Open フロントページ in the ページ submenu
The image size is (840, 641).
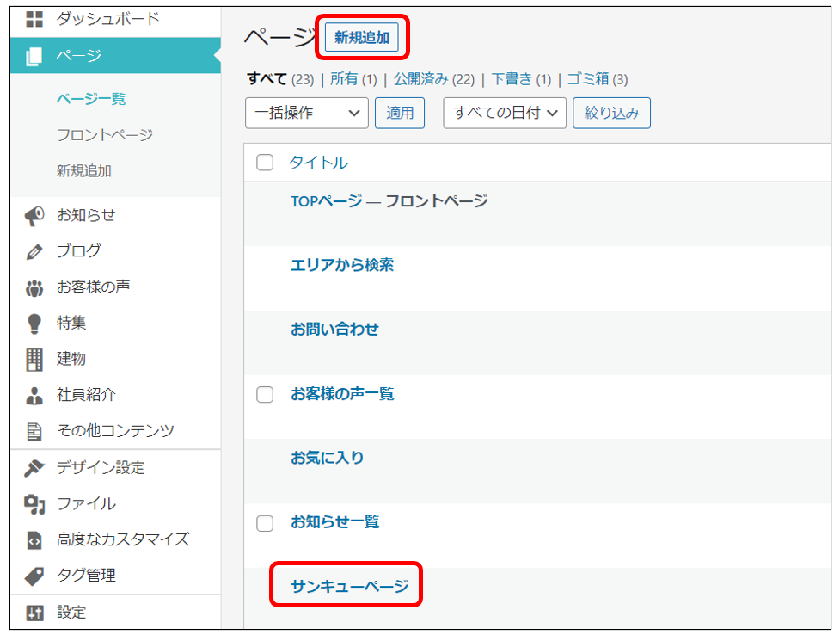tap(105, 135)
